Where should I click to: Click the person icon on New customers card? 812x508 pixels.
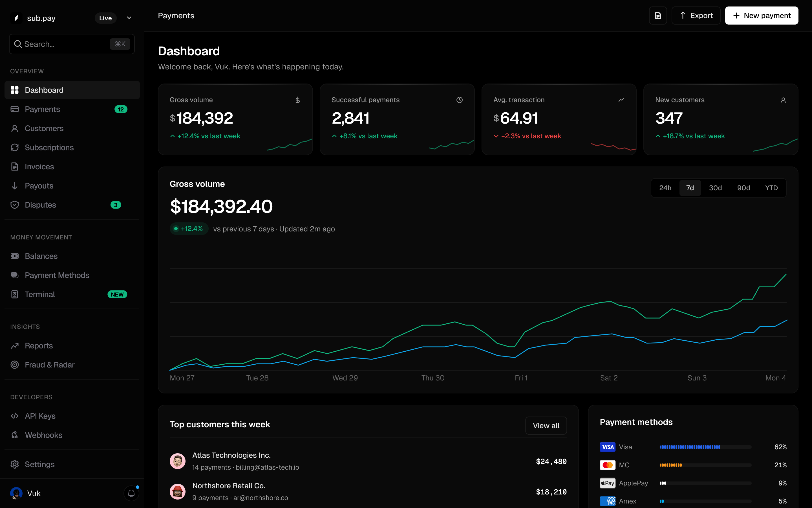click(x=783, y=100)
